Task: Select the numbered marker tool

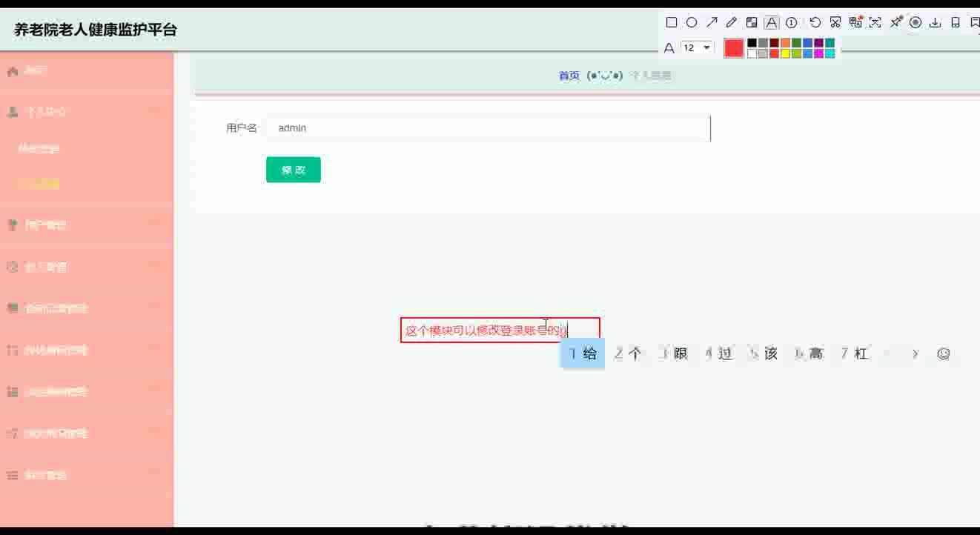Action: pyautogui.click(x=791, y=22)
